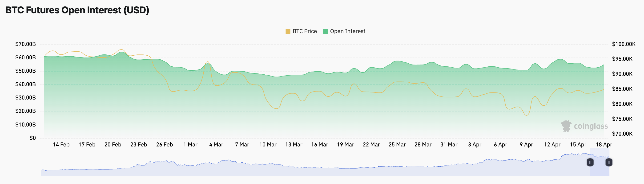Click the coinglass mascot logo icon
Screen dimensions: 644x184
pos(566,126)
